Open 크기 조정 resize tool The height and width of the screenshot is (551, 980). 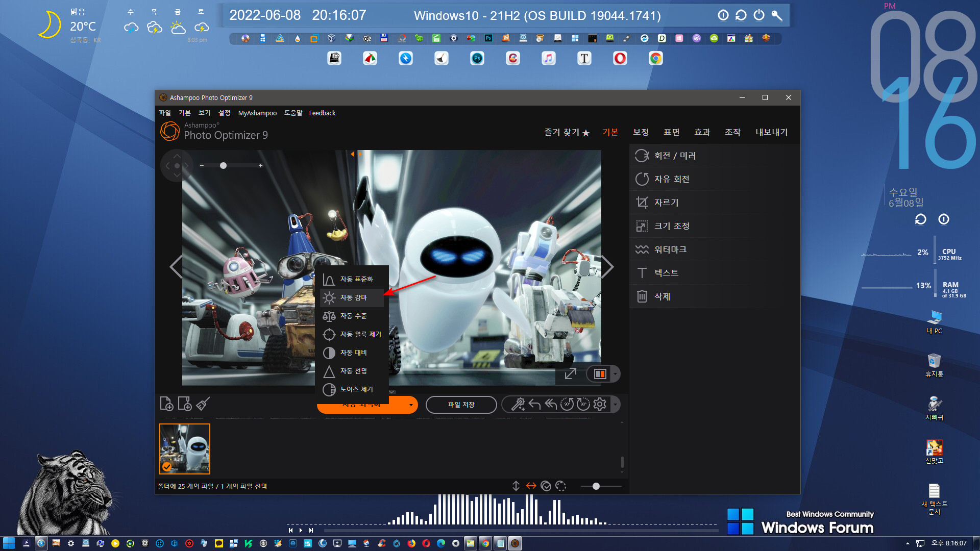coord(715,226)
